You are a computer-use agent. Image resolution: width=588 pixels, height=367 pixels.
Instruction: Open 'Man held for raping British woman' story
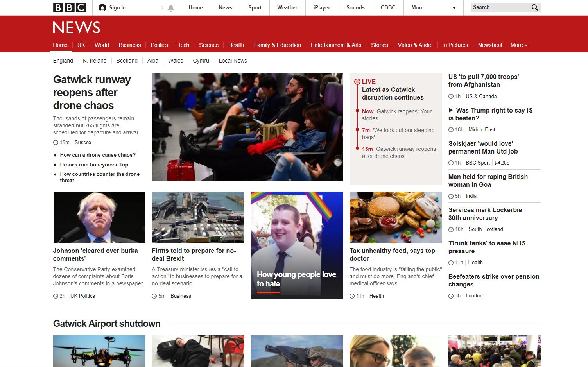click(488, 181)
